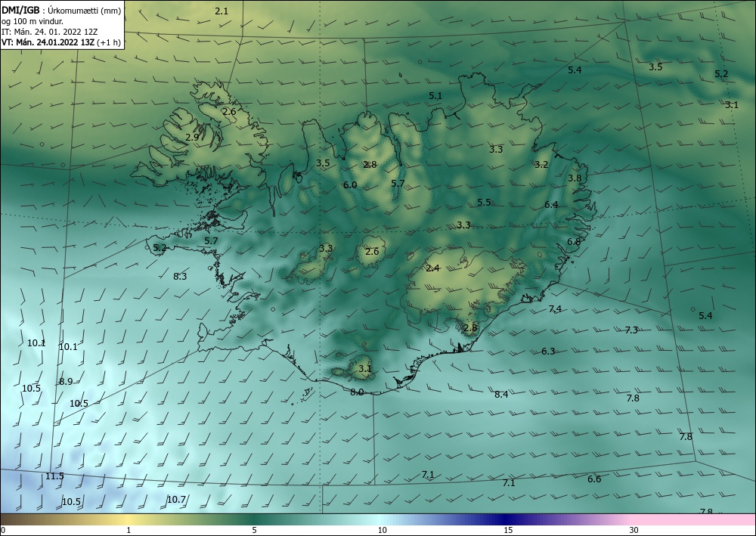This screenshot has height=536, width=756.
Task: Select the 5.5 value label
Action: click(x=484, y=202)
